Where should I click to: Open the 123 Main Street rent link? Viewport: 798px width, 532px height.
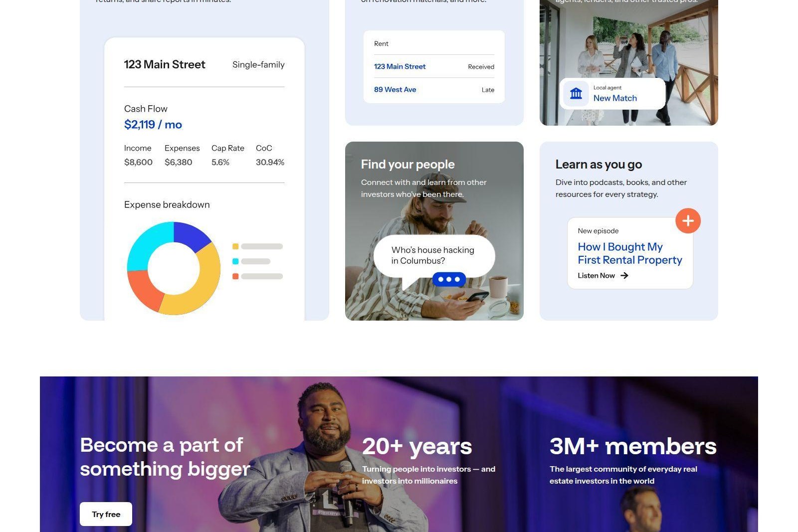pos(399,66)
